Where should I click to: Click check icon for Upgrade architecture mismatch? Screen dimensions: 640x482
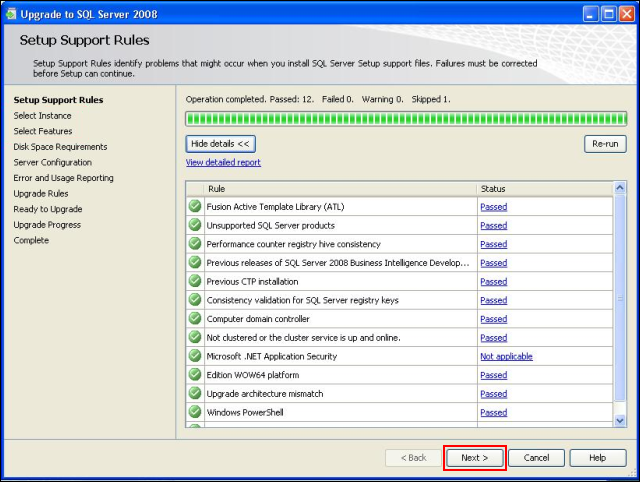click(195, 394)
